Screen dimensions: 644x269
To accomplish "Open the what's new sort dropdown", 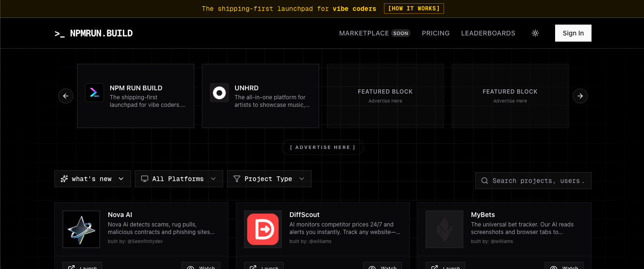I will coord(93,179).
